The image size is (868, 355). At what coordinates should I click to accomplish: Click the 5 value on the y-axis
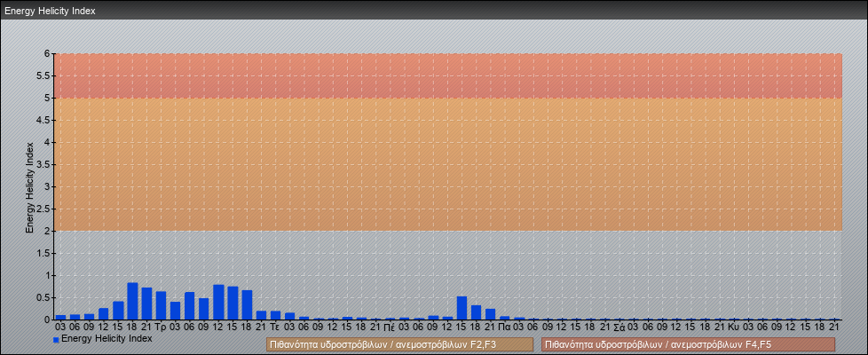tap(46, 98)
